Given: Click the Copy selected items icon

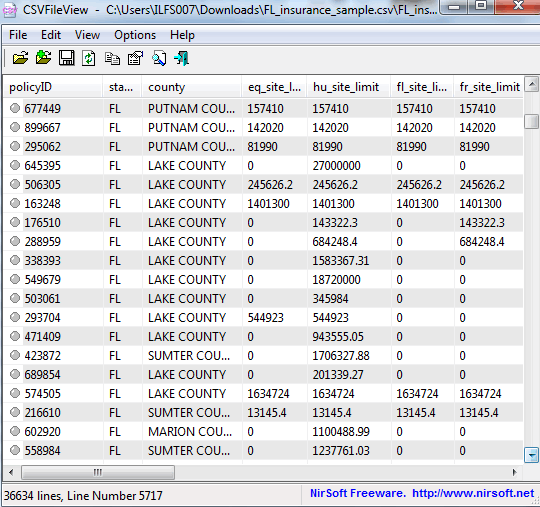Looking at the screenshot, I should [x=112, y=59].
